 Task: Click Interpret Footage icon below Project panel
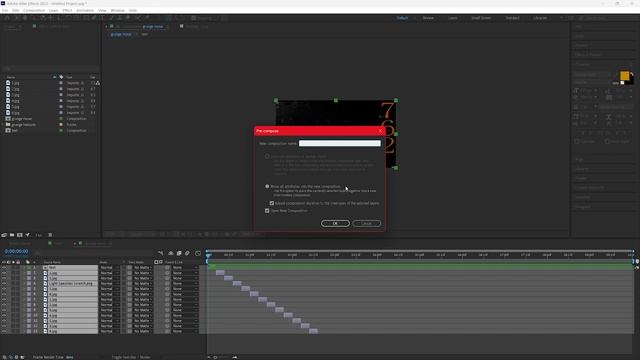4,235
